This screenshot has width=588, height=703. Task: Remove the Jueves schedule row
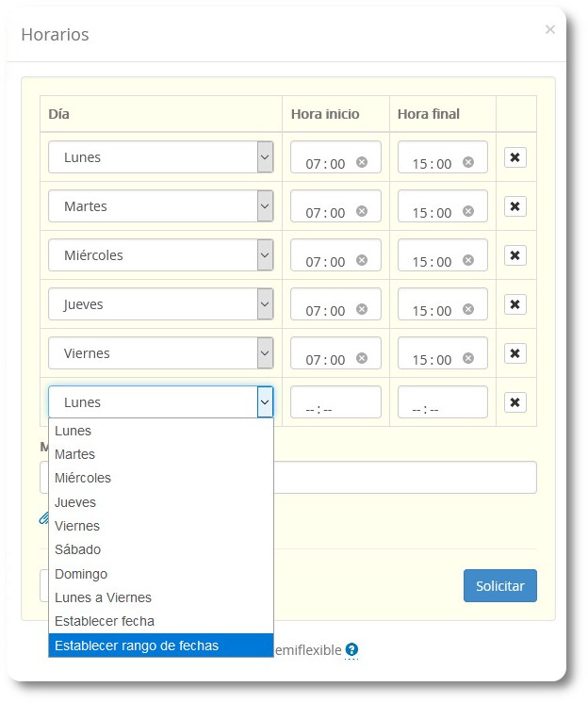(x=514, y=304)
